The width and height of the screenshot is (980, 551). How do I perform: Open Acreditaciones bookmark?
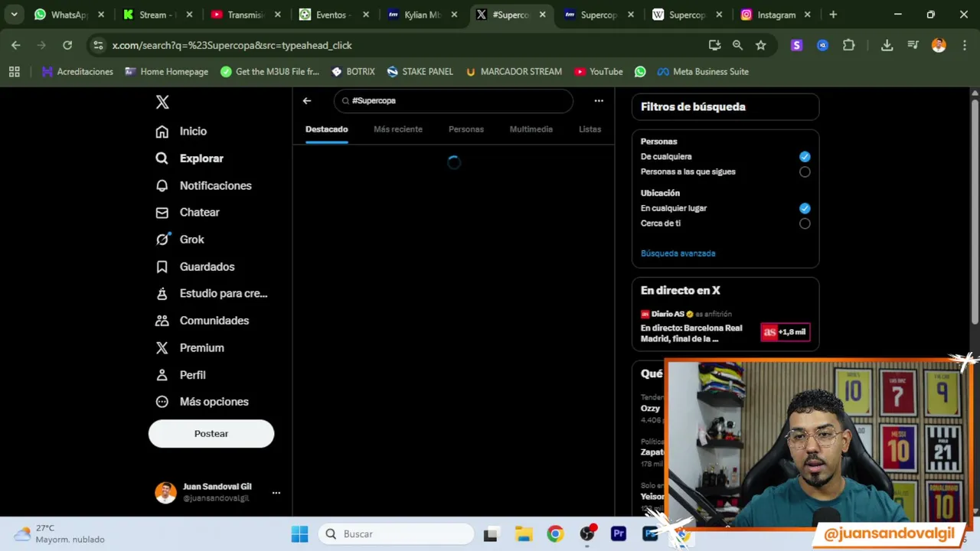(x=77, y=71)
